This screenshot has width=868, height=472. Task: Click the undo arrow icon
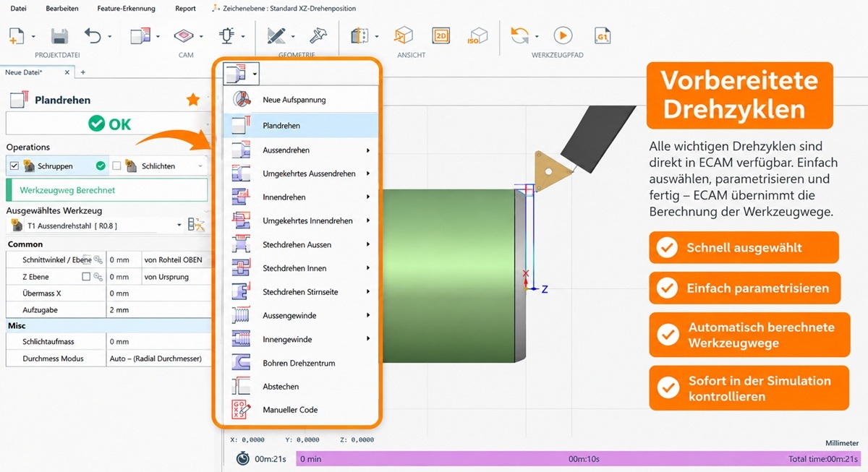coord(93,35)
